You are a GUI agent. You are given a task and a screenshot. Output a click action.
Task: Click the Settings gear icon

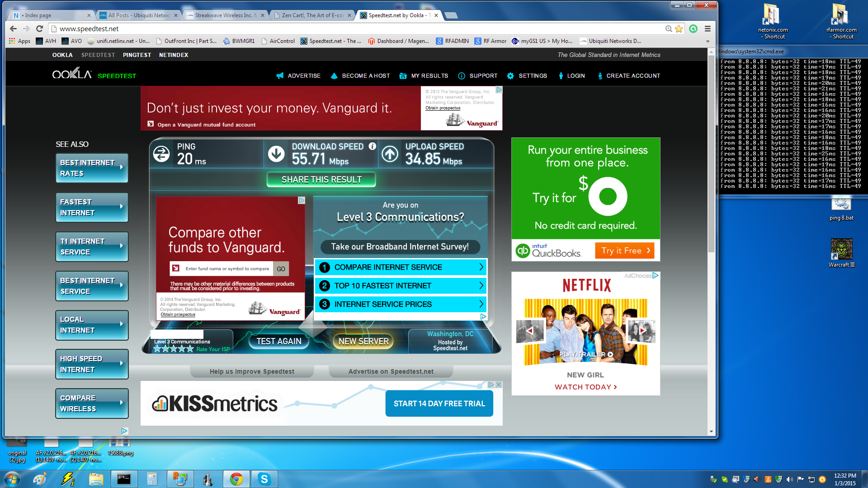(510, 76)
